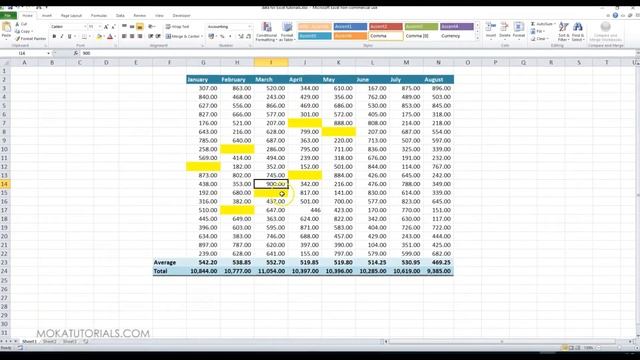
Task: Apply the Accent1 blue cell style
Action: coord(350,27)
